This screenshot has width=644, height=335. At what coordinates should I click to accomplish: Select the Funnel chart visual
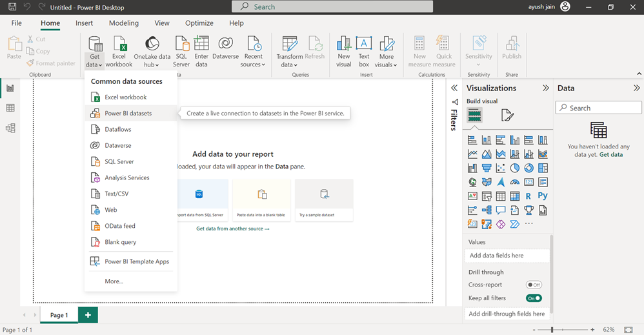487,168
